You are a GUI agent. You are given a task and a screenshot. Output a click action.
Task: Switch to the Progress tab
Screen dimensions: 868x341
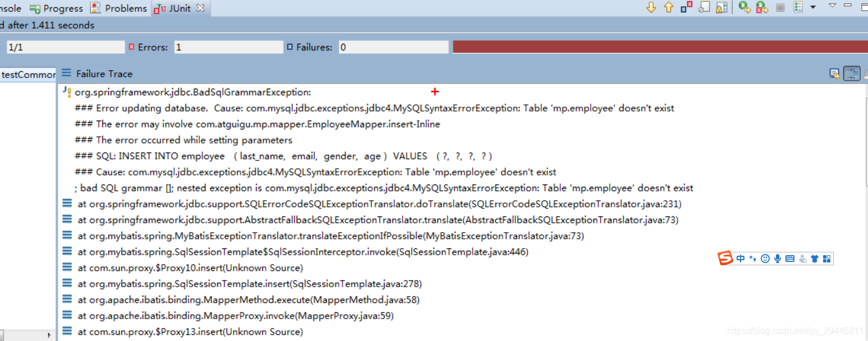56,8
